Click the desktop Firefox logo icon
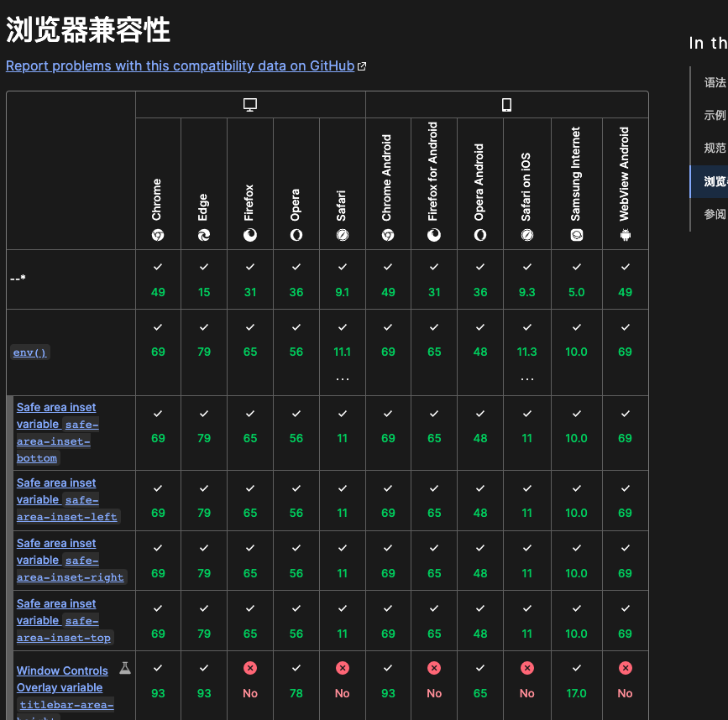This screenshot has width=728, height=720. 250,235
